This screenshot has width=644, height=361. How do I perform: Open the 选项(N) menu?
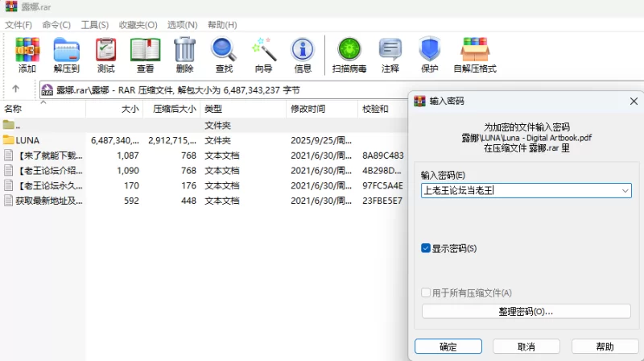[x=183, y=25]
